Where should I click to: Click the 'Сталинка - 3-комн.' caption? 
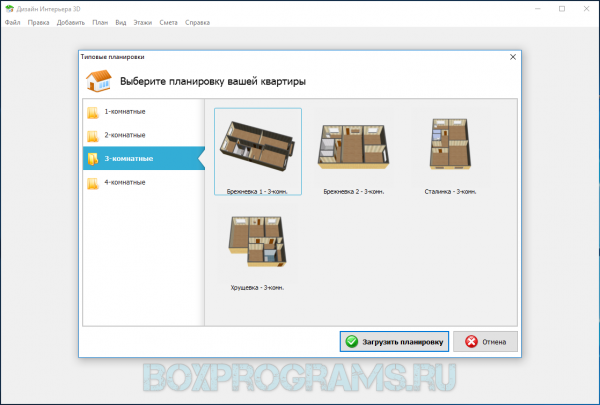point(450,191)
